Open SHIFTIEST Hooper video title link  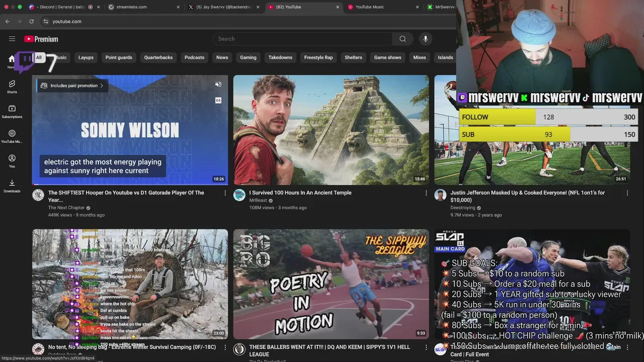pos(126,196)
